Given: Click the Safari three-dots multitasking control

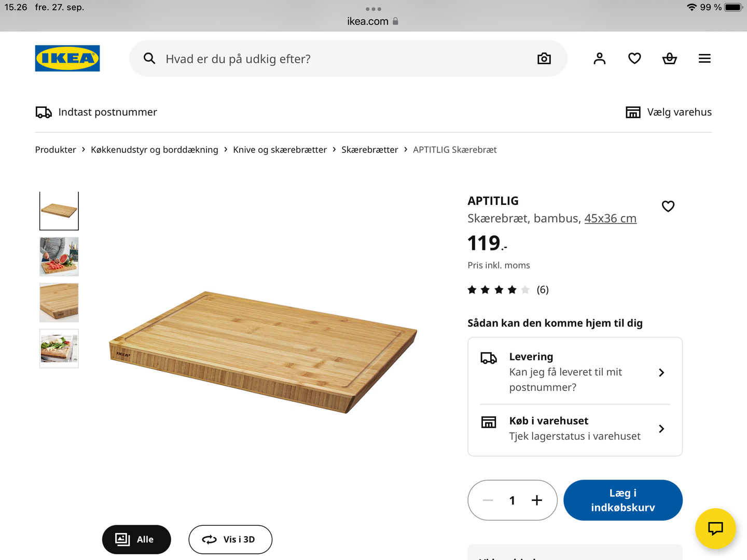Looking at the screenshot, I should click(x=374, y=9).
